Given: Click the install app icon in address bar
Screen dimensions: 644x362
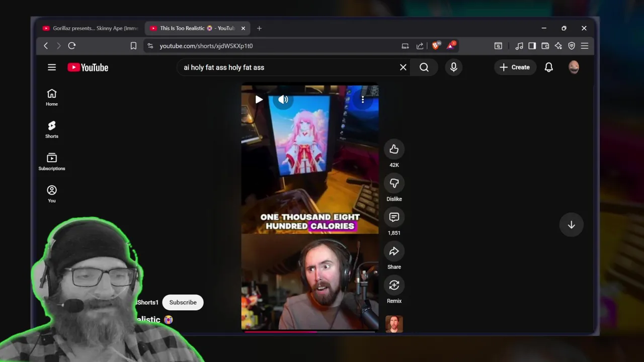Looking at the screenshot, I should 405,46.
